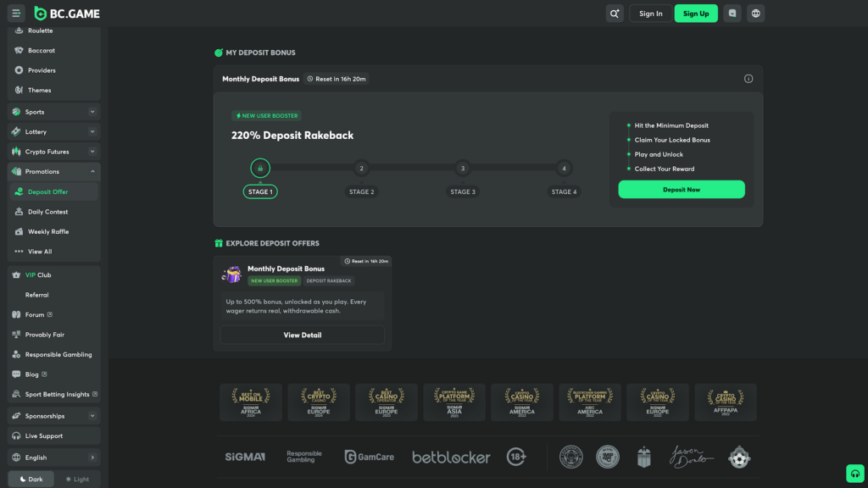Image resolution: width=868 pixels, height=488 pixels.
Task: Click the betblocker logo
Action: tap(451, 457)
